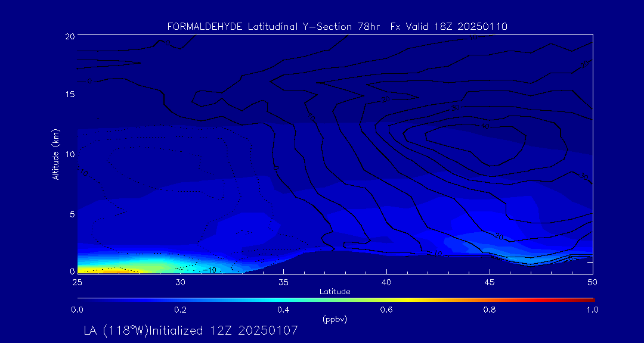The width and height of the screenshot is (644, 343).
Task: Click the contour label reading 40
Action: [x=485, y=127]
